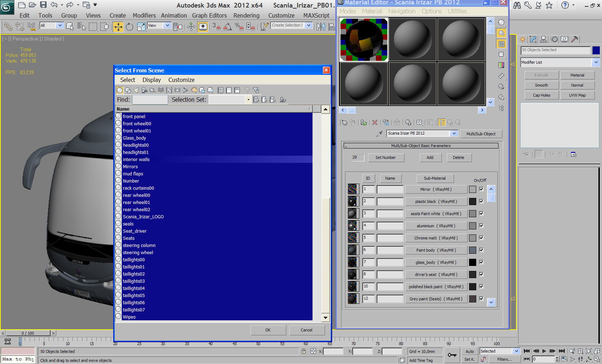
Task: Toggle On/Off for plastic black sub-material
Action: pyautogui.click(x=481, y=201)
